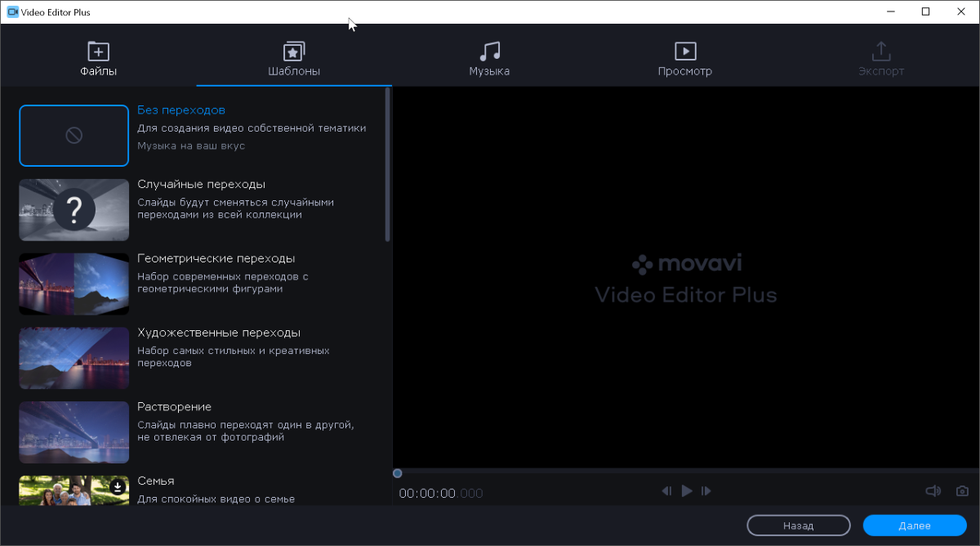Click the Далее button
This screenshot has width=980, height=546.
coord(915,526)
